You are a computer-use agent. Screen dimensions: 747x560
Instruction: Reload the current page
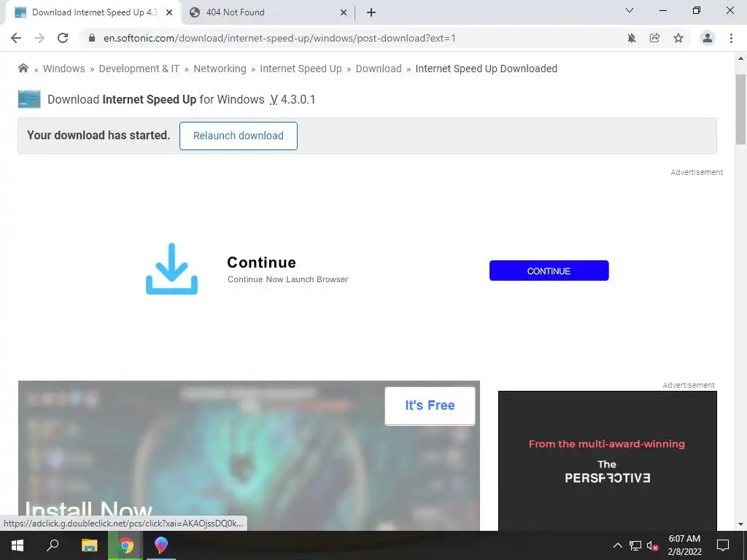63,38
